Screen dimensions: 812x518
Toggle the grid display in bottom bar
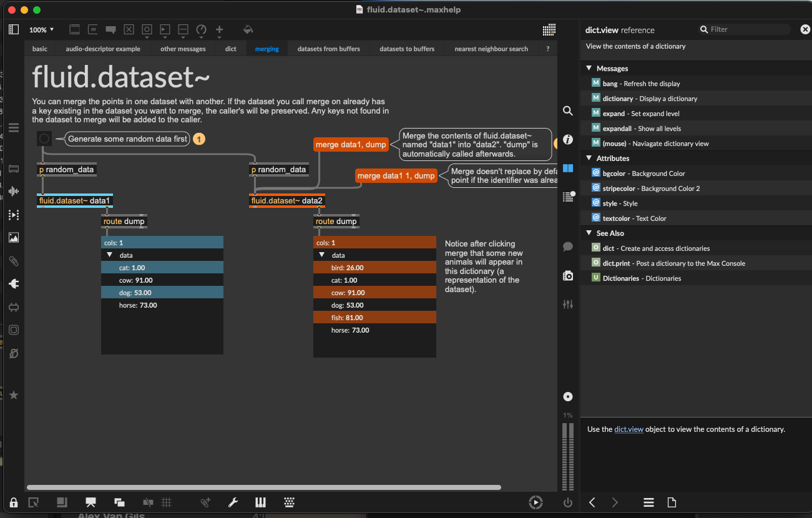167,502
